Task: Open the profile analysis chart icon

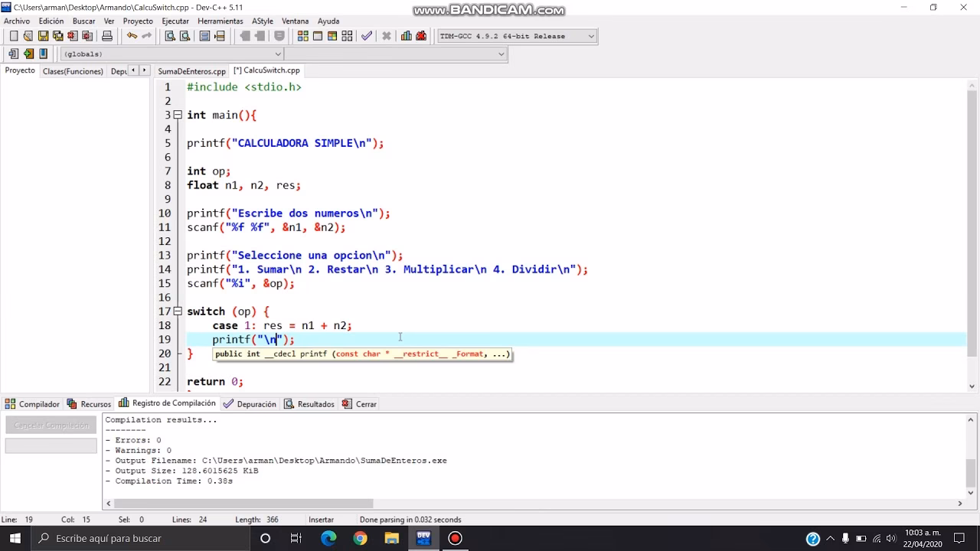Action: pyautogui.click(x=406, y=36)
